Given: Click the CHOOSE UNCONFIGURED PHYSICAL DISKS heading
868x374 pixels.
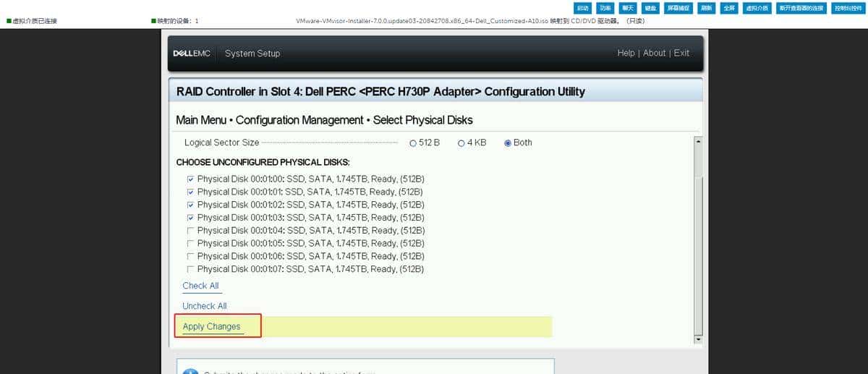Looking at the screenshot, I should pos(263,162).
